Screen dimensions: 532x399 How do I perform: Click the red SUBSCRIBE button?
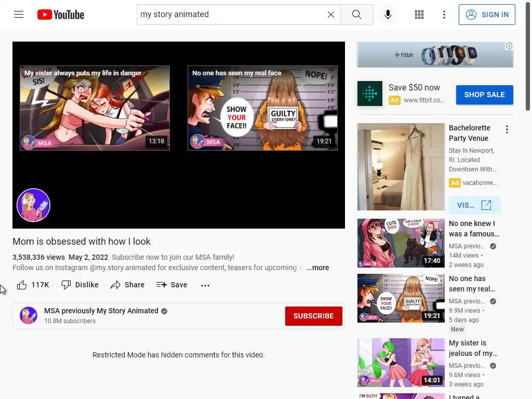(313, 316)
